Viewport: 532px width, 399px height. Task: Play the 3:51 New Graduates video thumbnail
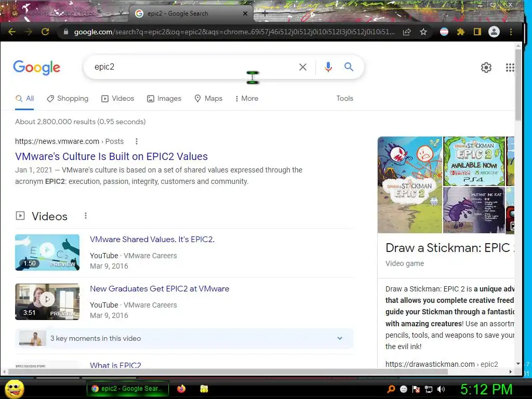point(47,302)
